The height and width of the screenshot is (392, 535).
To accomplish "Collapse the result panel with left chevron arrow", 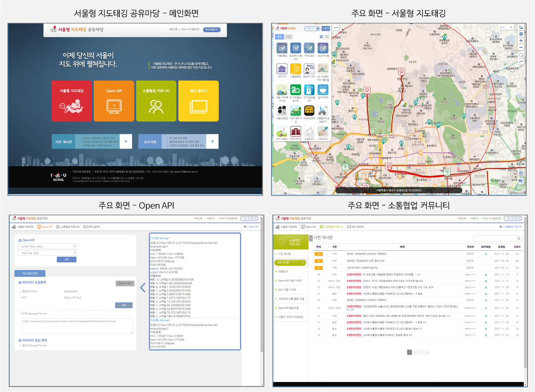I will pyautogui.click(x=143, y=288).
